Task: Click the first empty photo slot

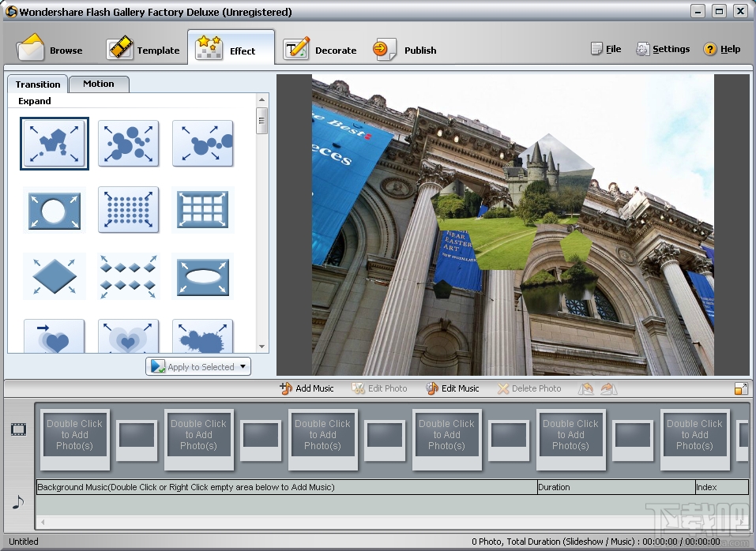Action: [x=74, y=435]
